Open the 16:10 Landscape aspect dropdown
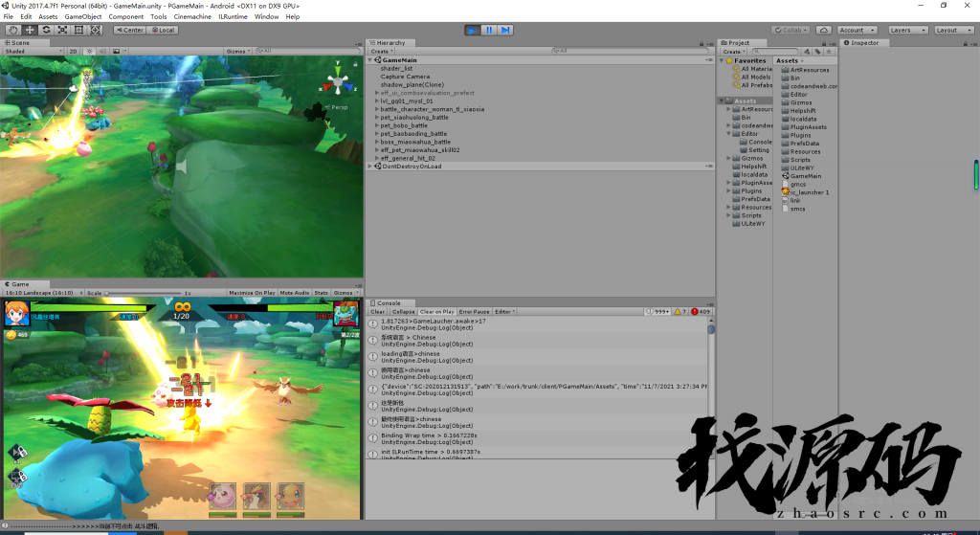Screen dimensions: 980x535 [43, 293]
